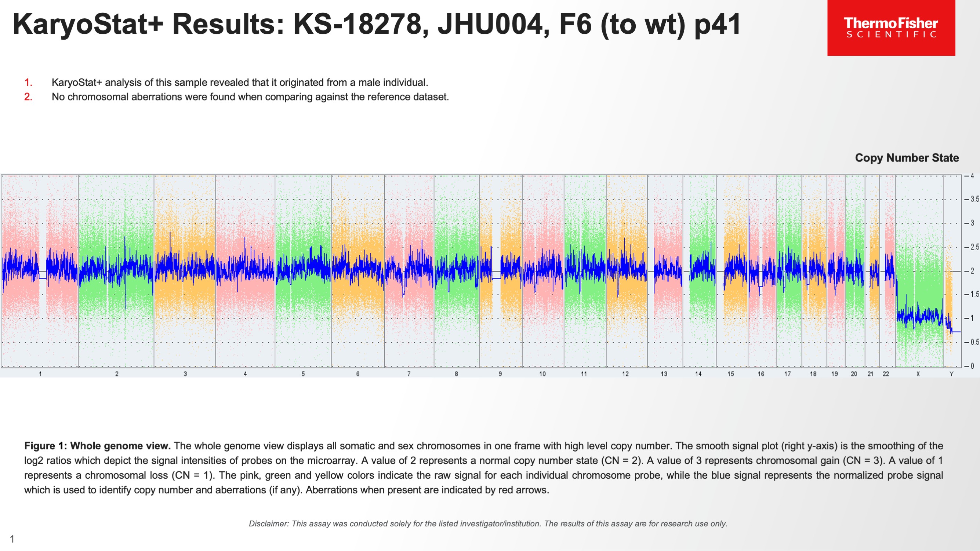Click chromosome 1 label on x-axis
This screenshot has height=551, width=980.
(x=40, y=374)
